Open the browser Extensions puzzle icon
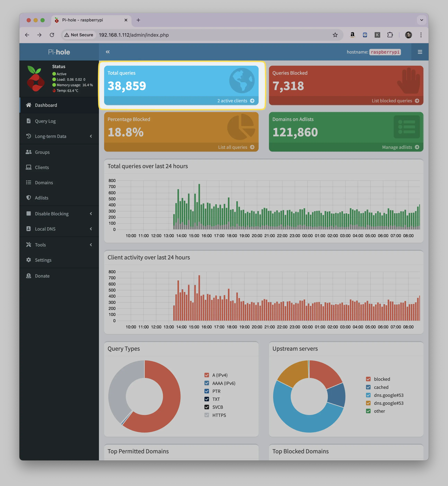 point(390,35)
